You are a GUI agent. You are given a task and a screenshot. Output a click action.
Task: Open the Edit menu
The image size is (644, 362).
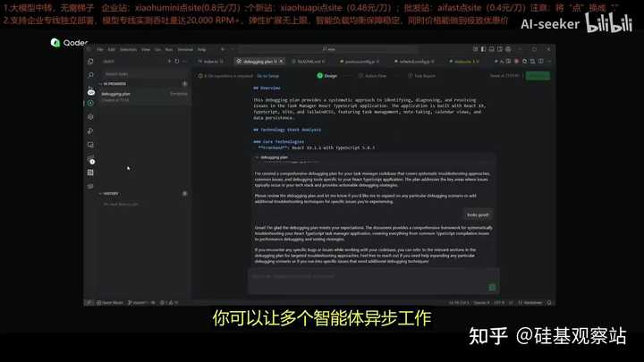tap(111, 49)
